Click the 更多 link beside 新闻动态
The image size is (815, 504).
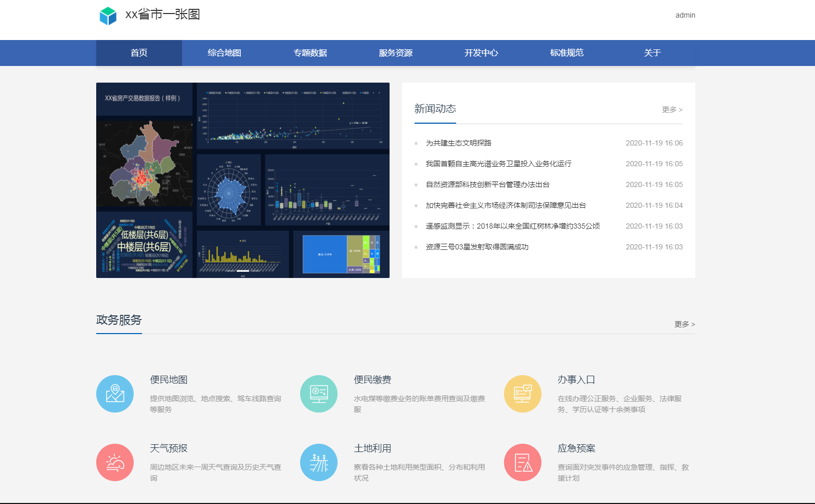tap(671, 109)
